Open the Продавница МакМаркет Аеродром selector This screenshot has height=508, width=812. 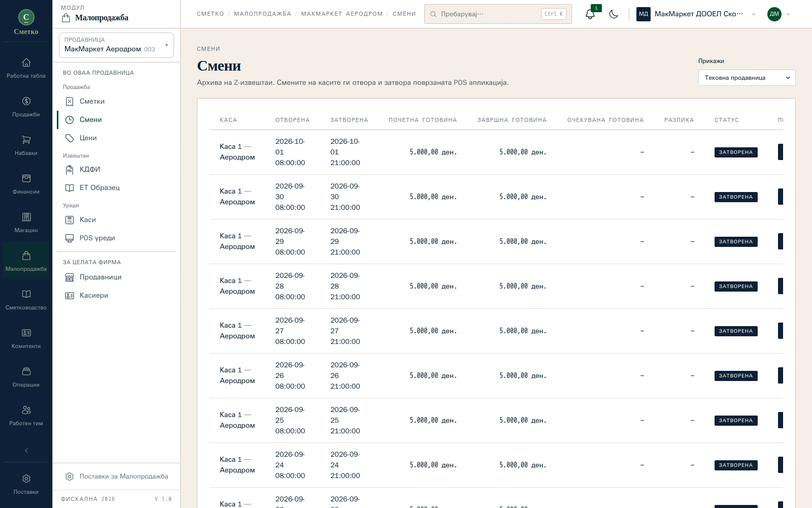(116, 45)
